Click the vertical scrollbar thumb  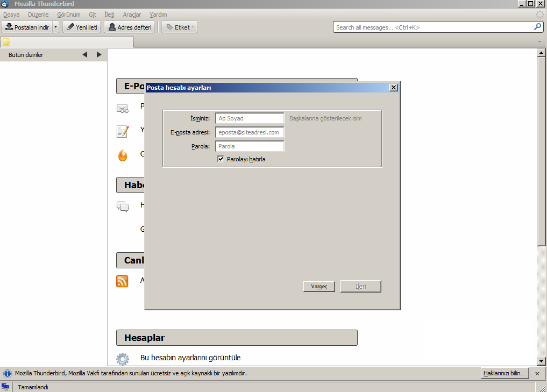[x=541, y=152]
